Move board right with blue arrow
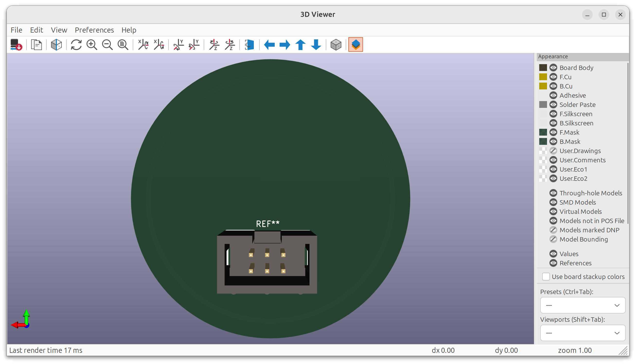 (285, 45)
